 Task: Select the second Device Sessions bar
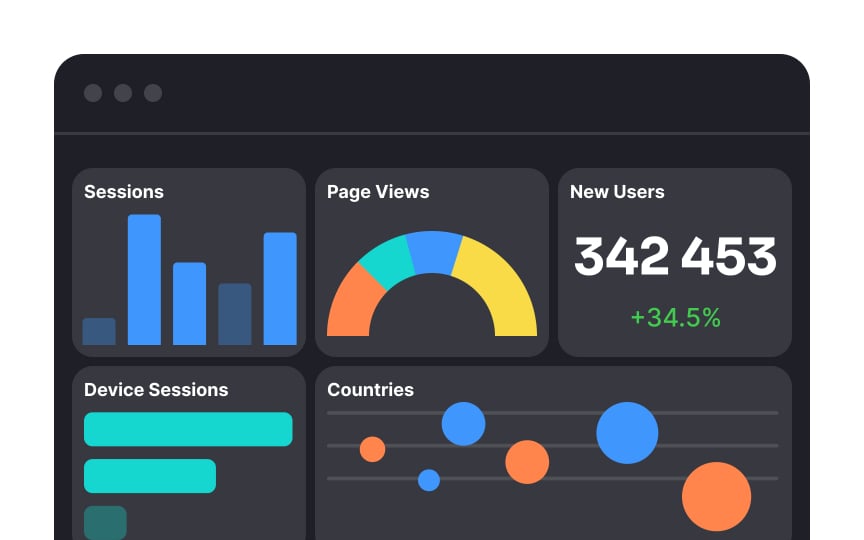(x=150, y=476)
